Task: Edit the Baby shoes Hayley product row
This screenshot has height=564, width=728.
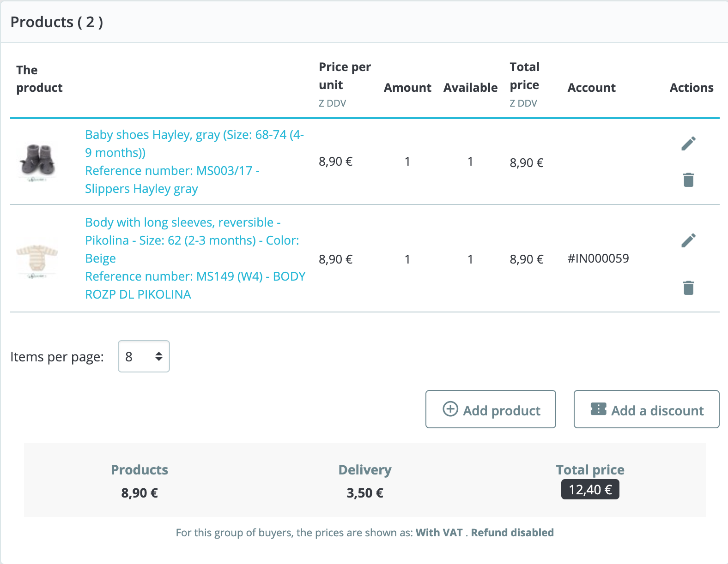Action: 688,144
